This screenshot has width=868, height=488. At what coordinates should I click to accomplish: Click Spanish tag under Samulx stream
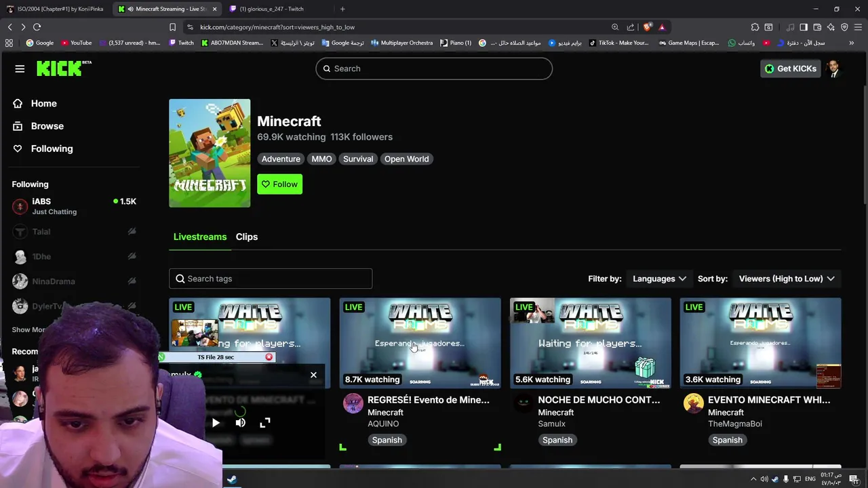pos(557,440)
